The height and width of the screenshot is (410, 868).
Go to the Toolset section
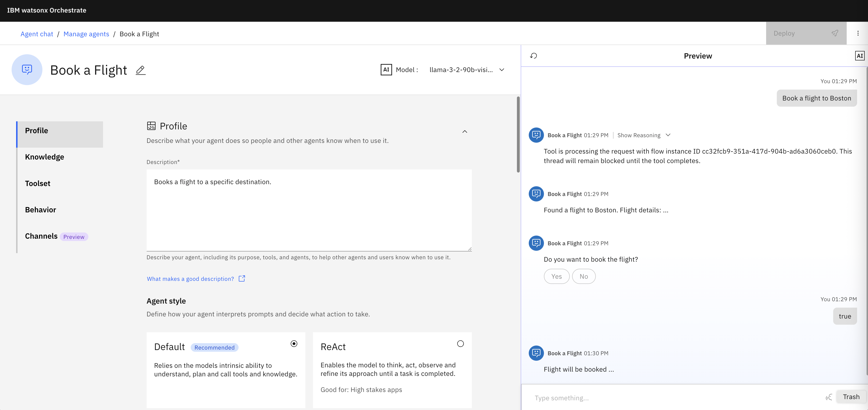click(60, 183)
